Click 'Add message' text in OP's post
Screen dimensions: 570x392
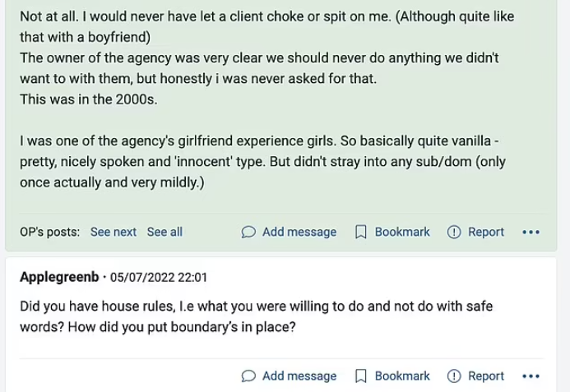pyautogui.click(x=299, y=233)
